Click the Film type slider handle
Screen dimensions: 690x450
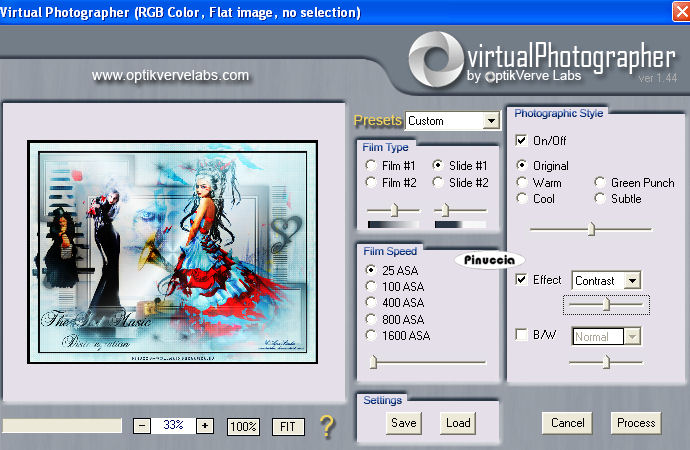[x=395, y=210]
